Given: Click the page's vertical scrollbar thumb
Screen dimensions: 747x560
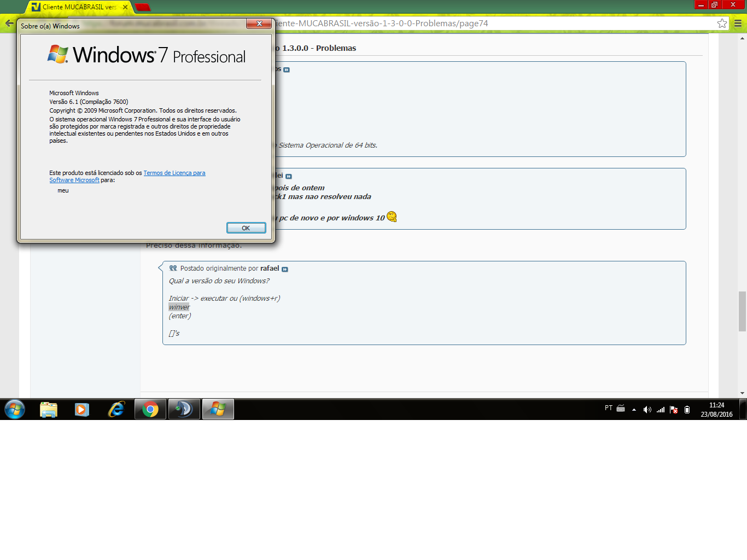Looking at the screenshot, I should pos(742,311).
